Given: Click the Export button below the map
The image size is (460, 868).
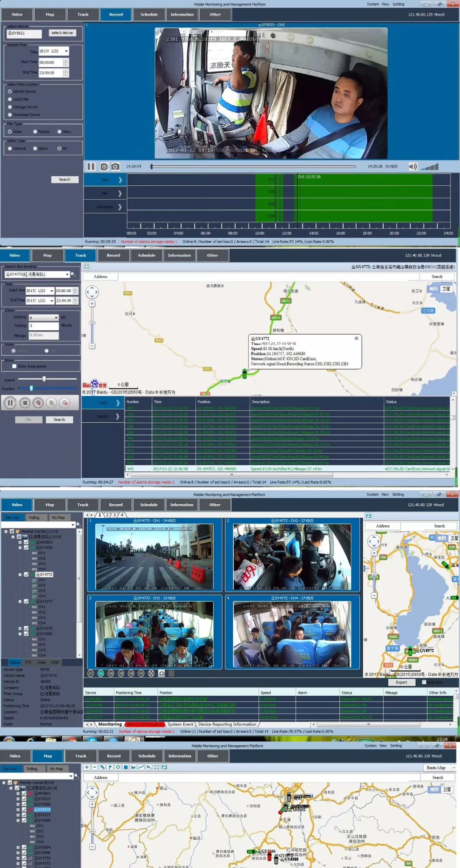Looking at the screenshot, I should coord(401,682).
